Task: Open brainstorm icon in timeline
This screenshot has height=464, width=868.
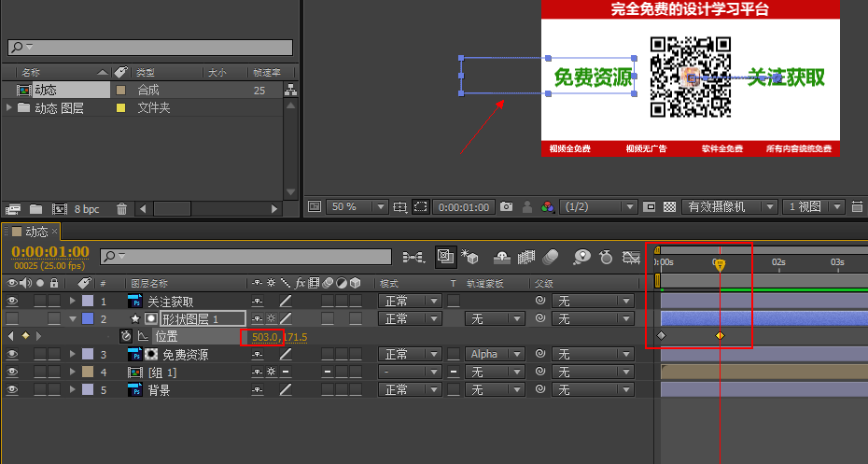Action: [581, 257]
